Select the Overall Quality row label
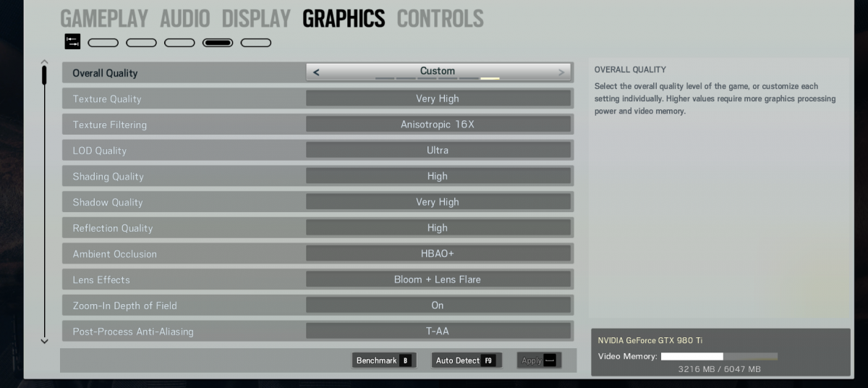This screenshot has height=388, width=868. click(x=105, y=73)
